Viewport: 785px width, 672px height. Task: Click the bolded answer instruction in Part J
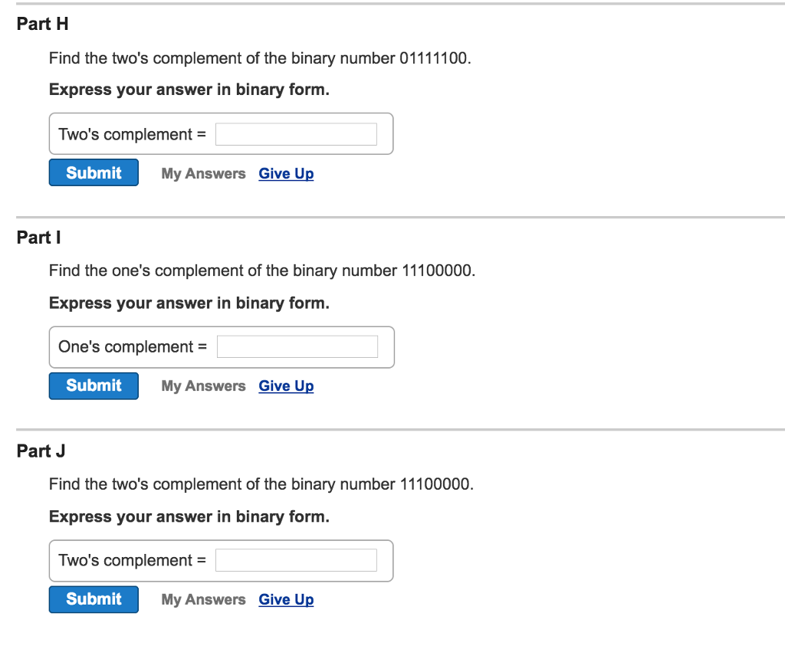click(189, 516)
